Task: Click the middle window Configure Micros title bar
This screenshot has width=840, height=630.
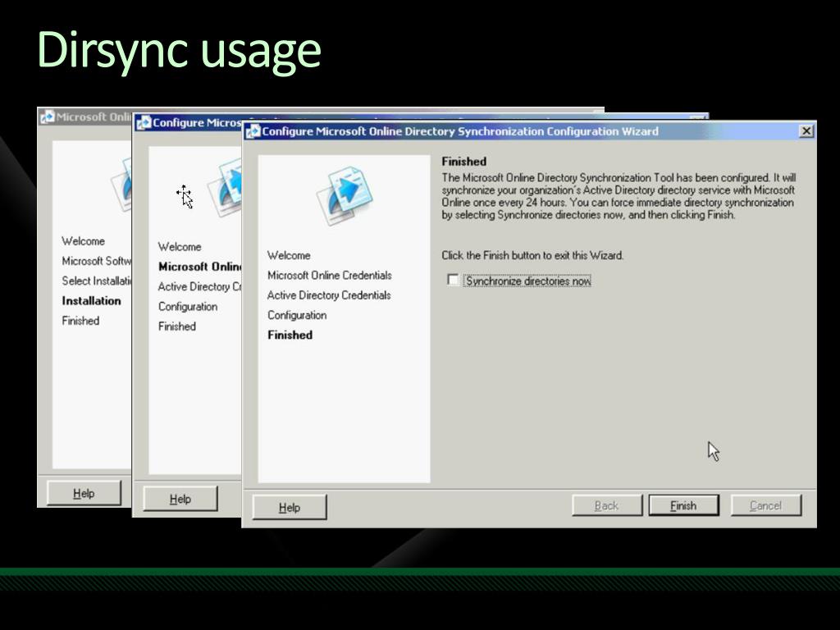Action: click(x=197, y=123)
